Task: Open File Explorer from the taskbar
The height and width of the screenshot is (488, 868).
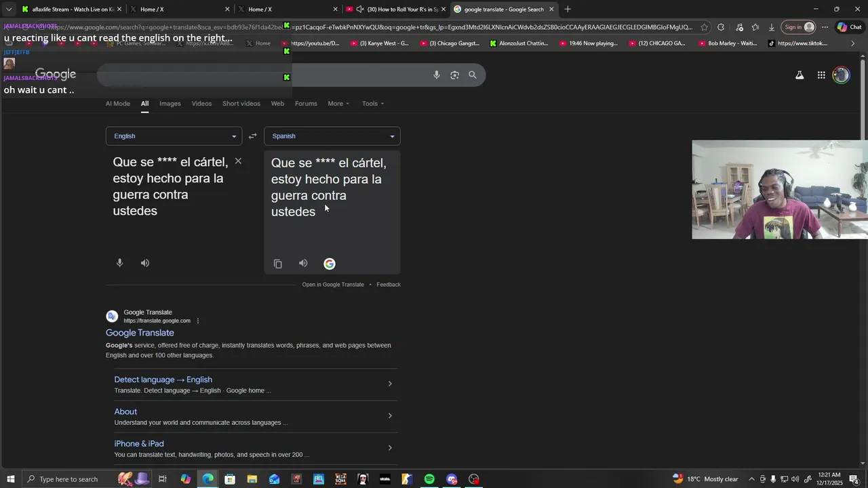Action: [x=252, y=479]
